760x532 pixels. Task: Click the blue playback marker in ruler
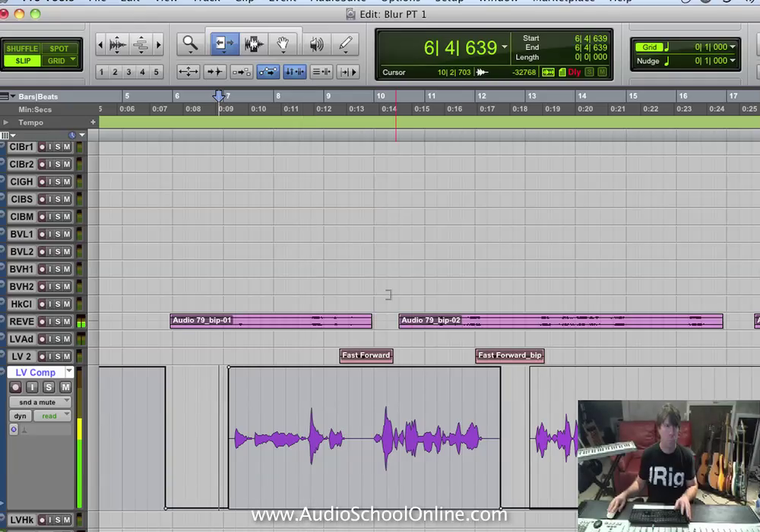[219, 96]
